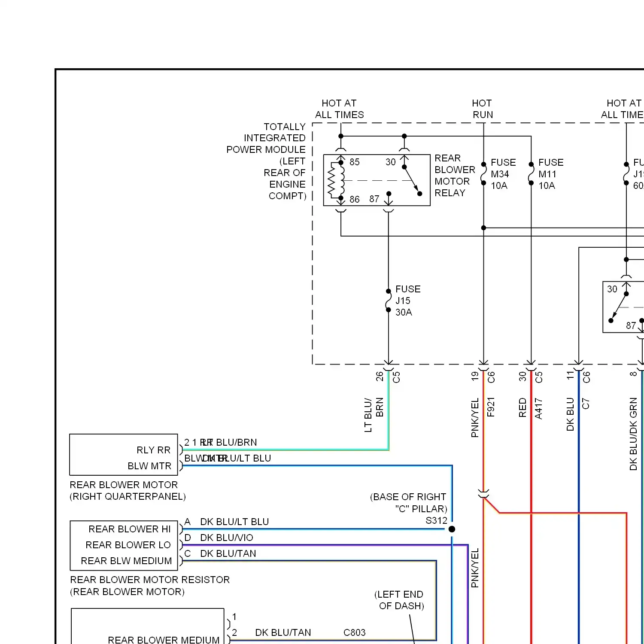The image size is (644, 644).
Task: Click the DK BLU/TAN label at pin C
Action: pyautogui.click(x=228, y=553)
